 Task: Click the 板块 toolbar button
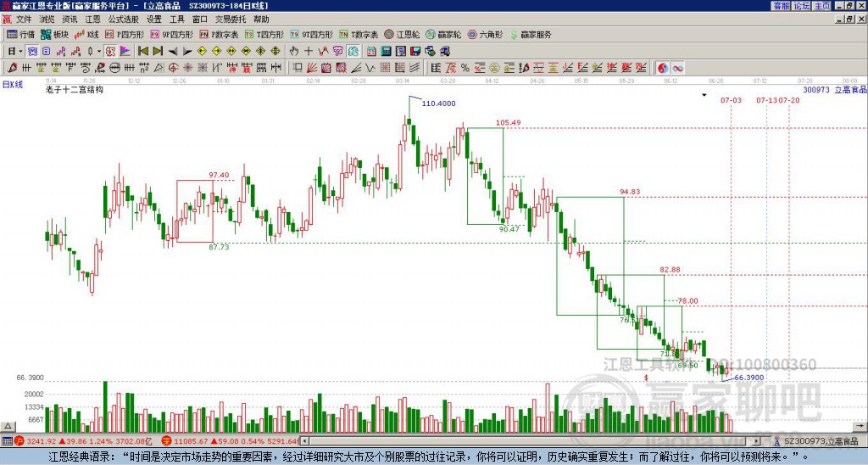click(x=55, y=34)
